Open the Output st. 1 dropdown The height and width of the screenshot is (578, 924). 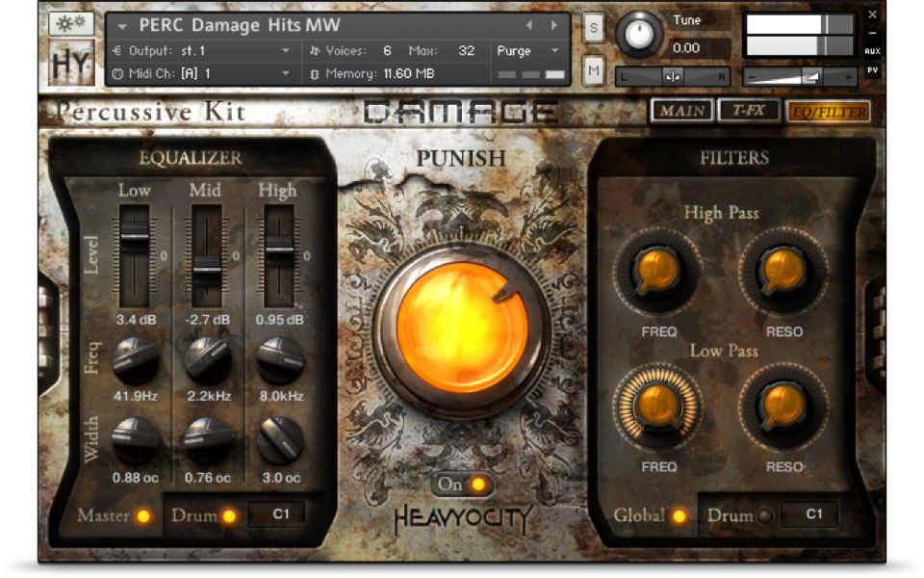click(286, 51)
